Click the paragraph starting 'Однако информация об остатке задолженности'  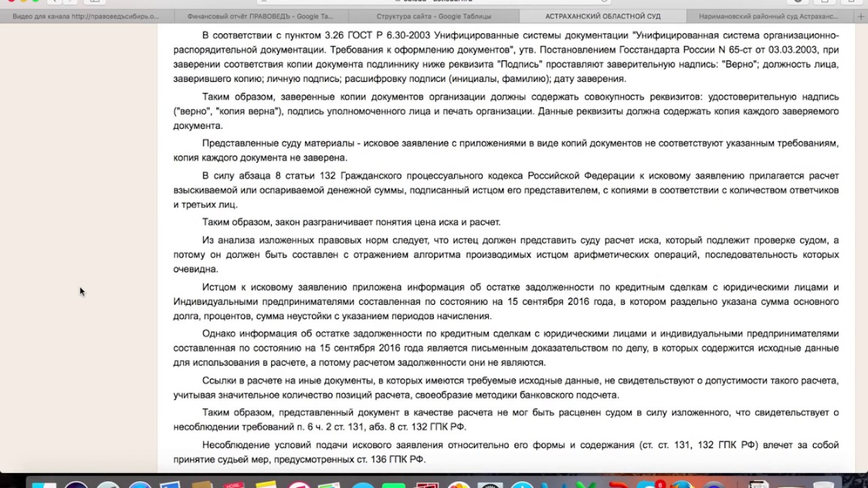[x=506, y=348]
